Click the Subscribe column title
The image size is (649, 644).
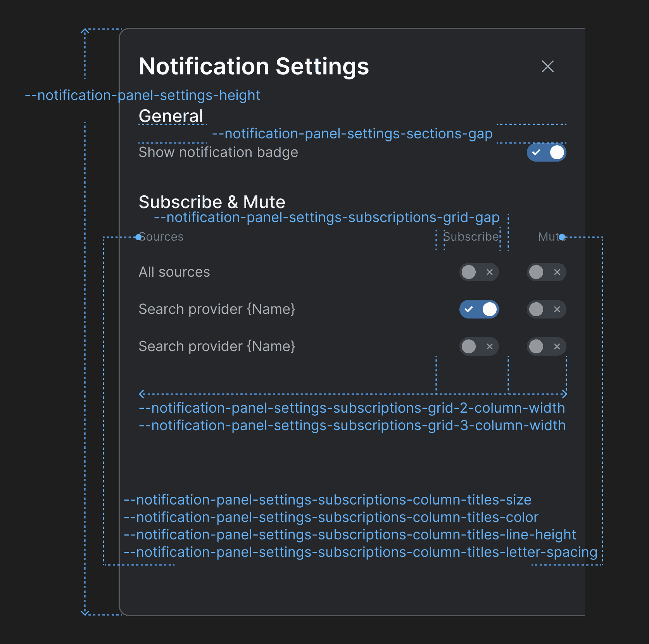tap(471, 236)
